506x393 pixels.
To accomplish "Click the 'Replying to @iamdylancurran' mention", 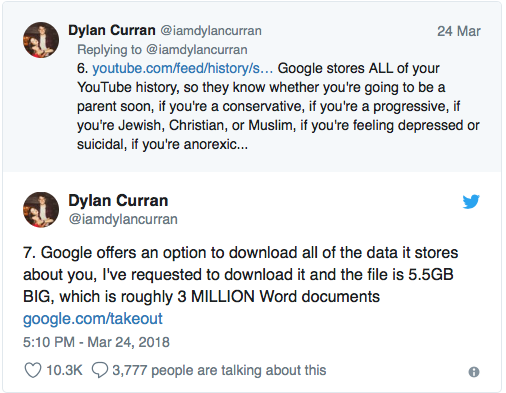I will (162, 50).
